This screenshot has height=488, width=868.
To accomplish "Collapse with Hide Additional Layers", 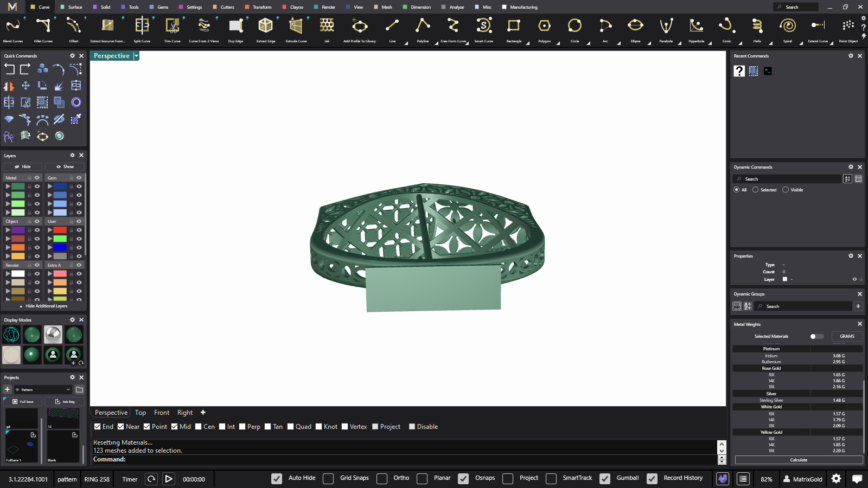I will click(x=43, y=306).
